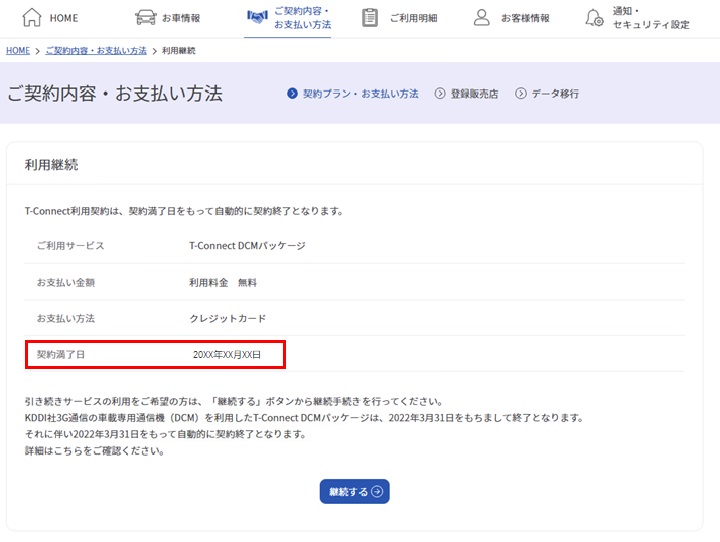The width and height of the screenshot is (720, 542).
Task: Click the person icon for お客様情報
Action: coord(482,17)
